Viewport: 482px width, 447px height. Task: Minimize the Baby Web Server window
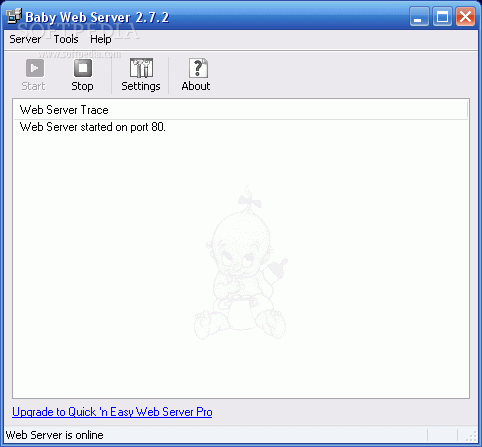point(419,16)
